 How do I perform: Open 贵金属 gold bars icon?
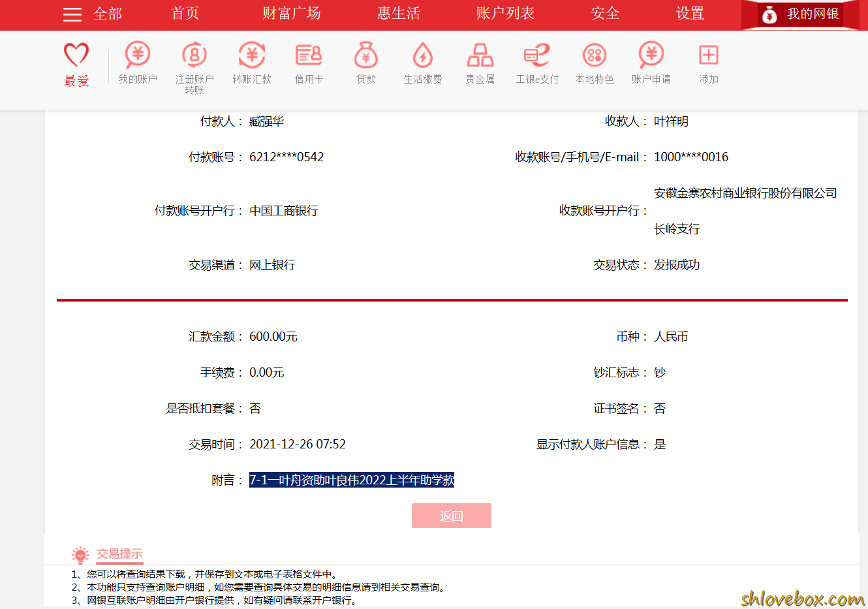480,55
